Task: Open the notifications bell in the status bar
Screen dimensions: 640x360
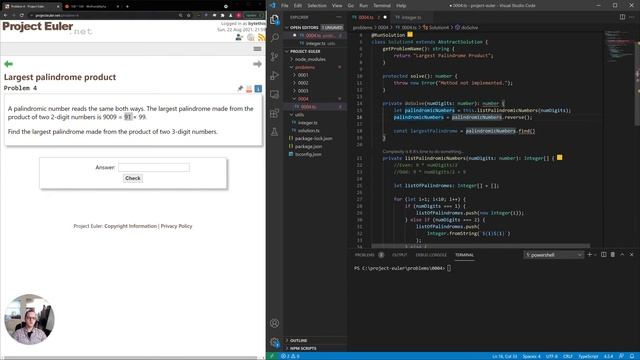Action: (631, 356)
